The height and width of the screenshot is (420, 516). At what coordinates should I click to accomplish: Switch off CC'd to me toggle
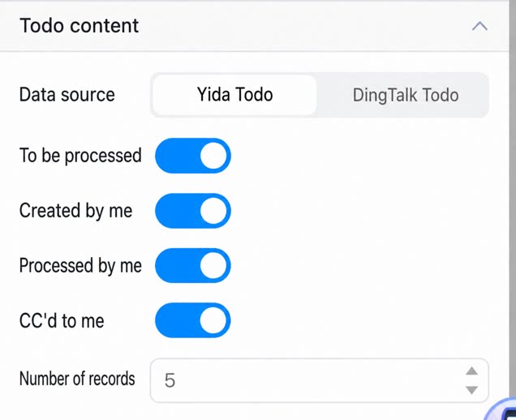(193, 320)
